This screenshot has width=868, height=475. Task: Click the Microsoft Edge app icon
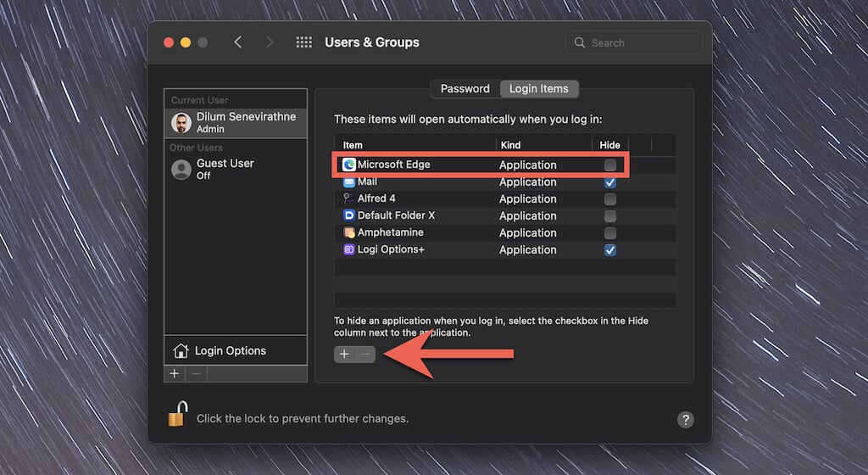click(349, 165)
